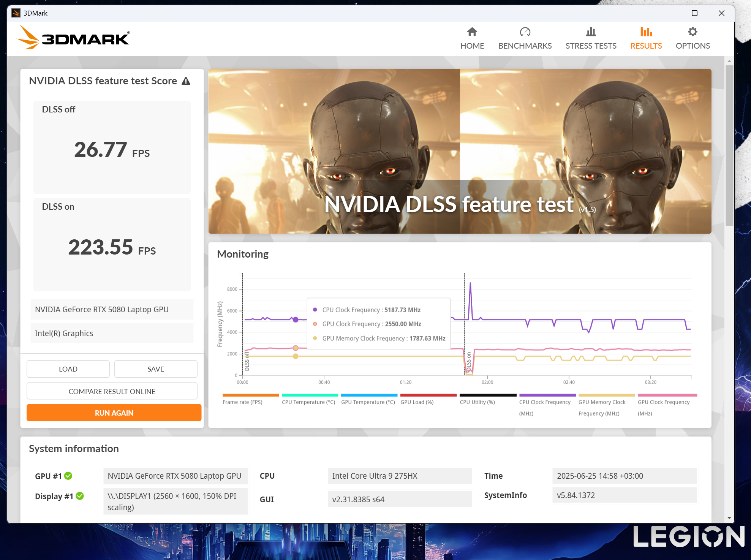Click the warning triangle next to Score
The height and width of the screenshot is (560, 751).
pos(186,81)
